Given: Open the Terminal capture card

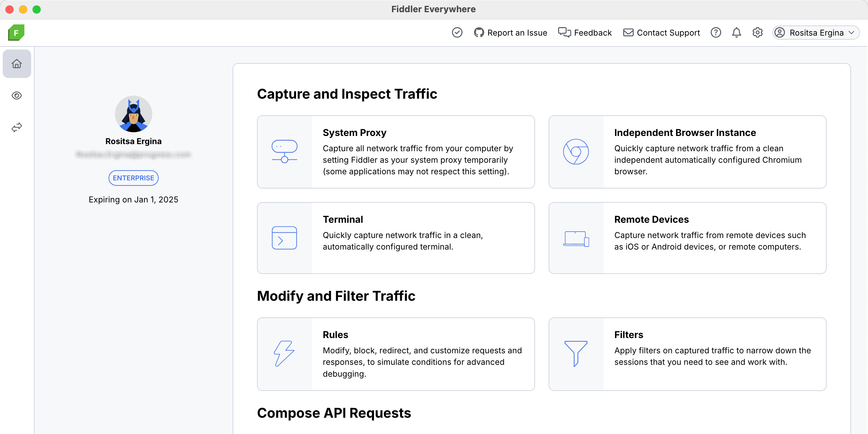Looking at the screenshot, I should 396,238.
